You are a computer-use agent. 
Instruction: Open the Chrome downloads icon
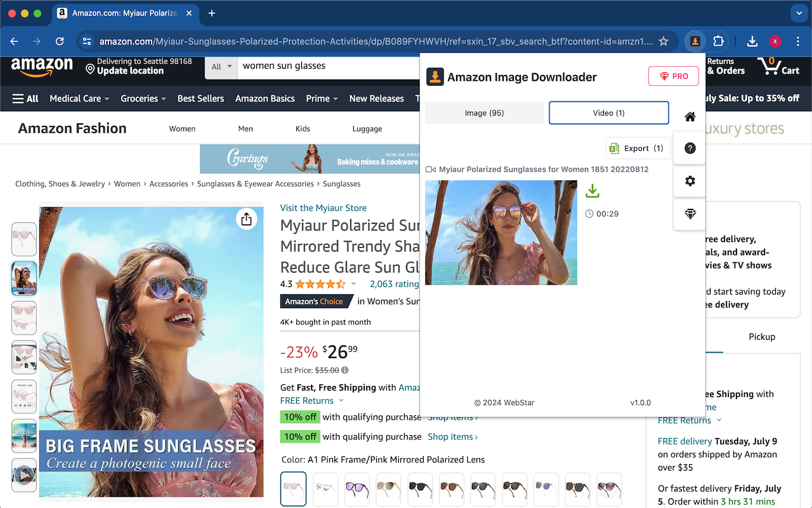tap(752, 41)
